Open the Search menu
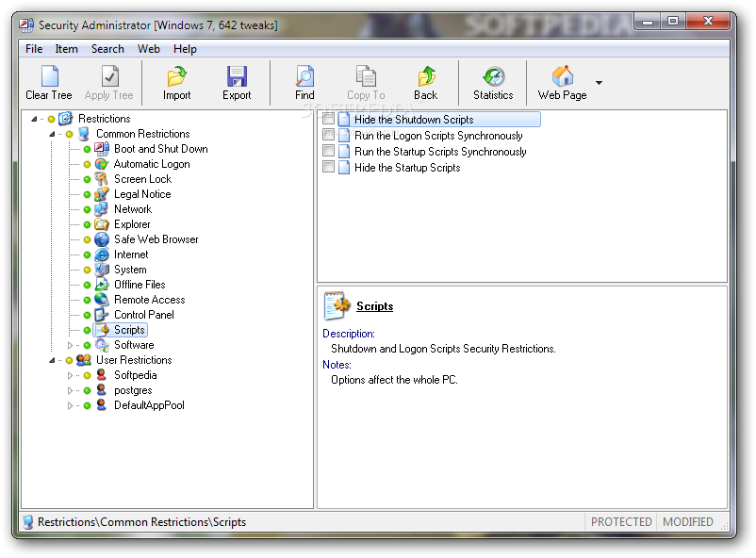The height and width of the screenshot is (558, 756). 107,49
